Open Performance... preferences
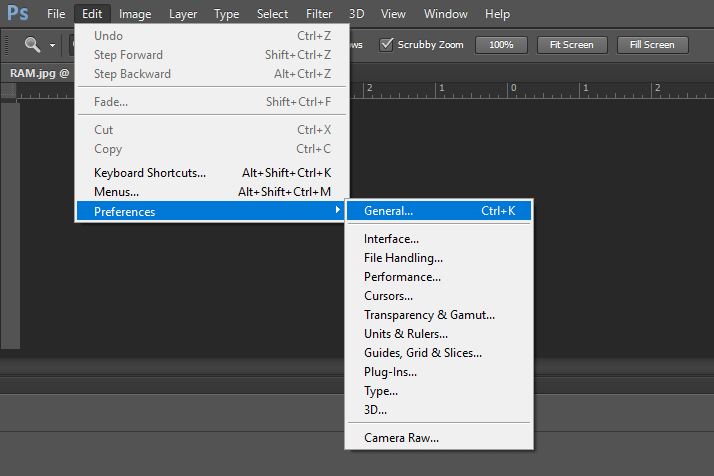The image size is (714, 476). coord(439,277)
